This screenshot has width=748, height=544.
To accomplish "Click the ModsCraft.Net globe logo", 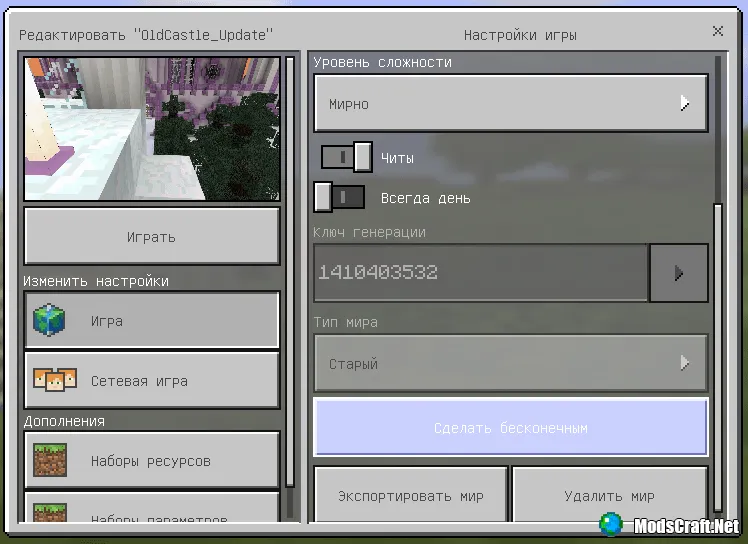I will pos(612,524).
